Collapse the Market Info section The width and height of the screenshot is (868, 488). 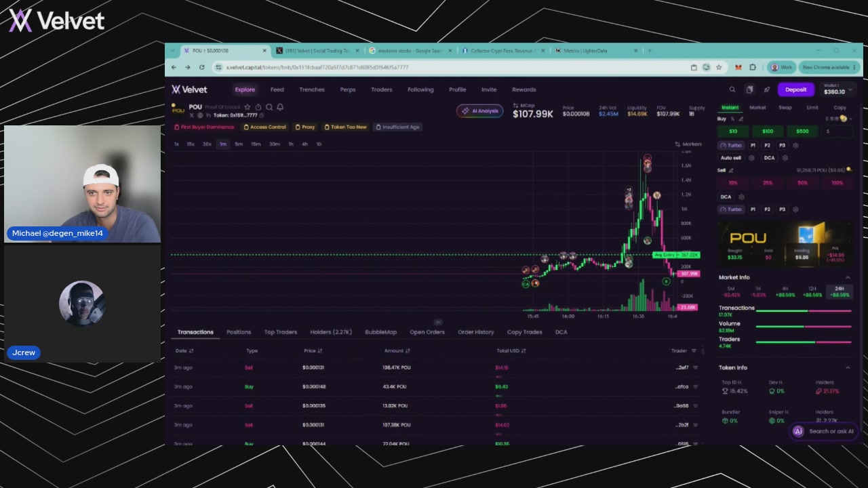pos(848,277)
